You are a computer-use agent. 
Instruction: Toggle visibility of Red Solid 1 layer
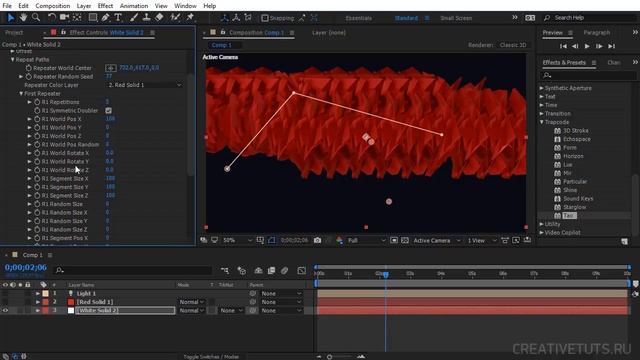click(5, 302)
